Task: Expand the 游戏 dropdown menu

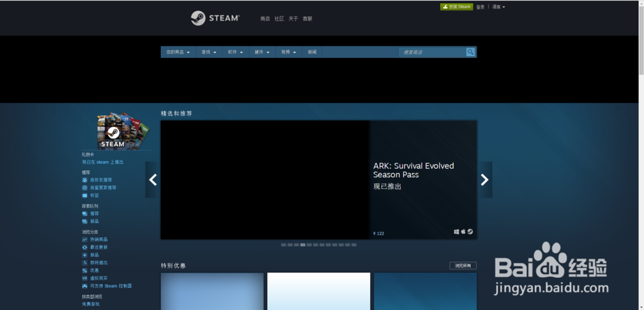Action: coord(209,52)
